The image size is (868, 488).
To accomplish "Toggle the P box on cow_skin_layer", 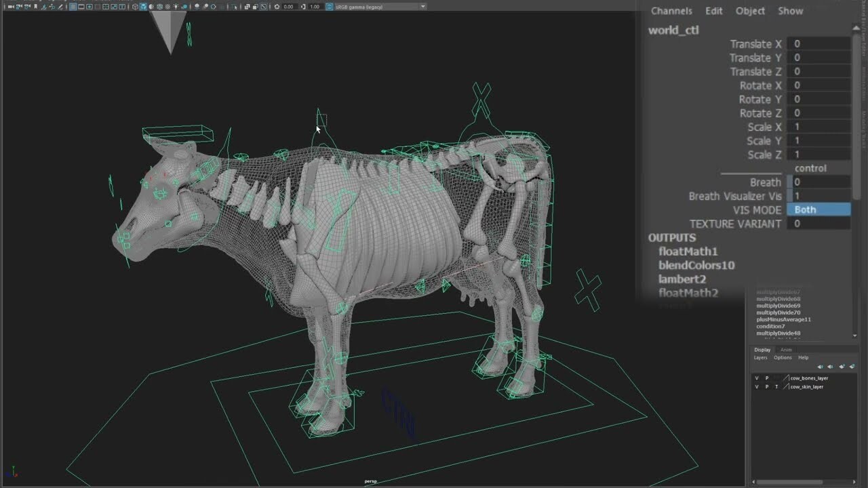I will tap(767, 386).
